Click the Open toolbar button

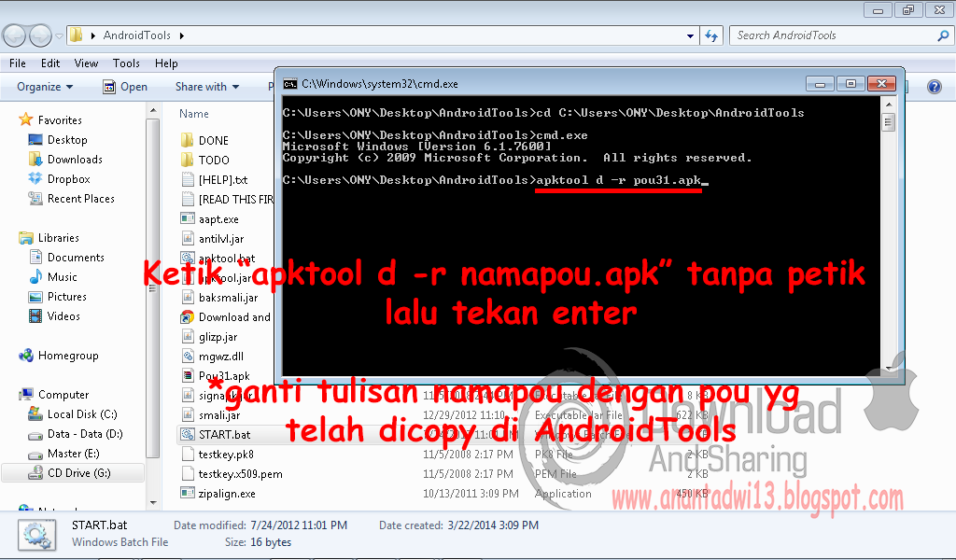(125, 87)
